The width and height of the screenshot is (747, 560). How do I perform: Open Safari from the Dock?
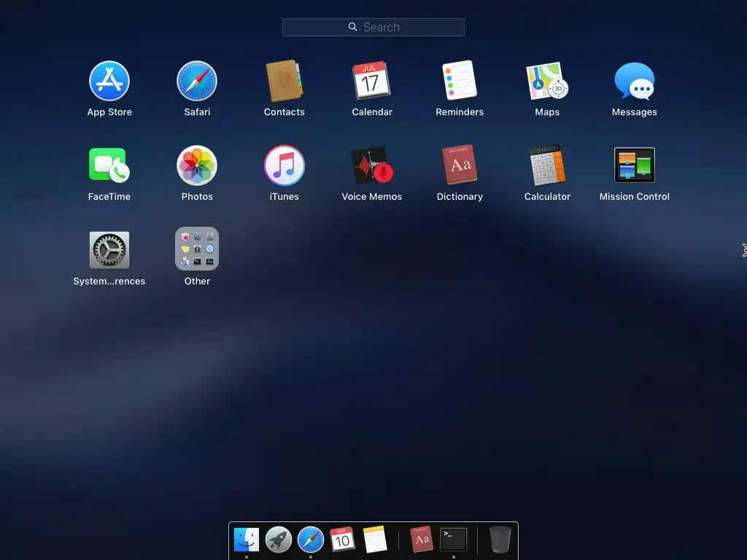pos(311,539)
